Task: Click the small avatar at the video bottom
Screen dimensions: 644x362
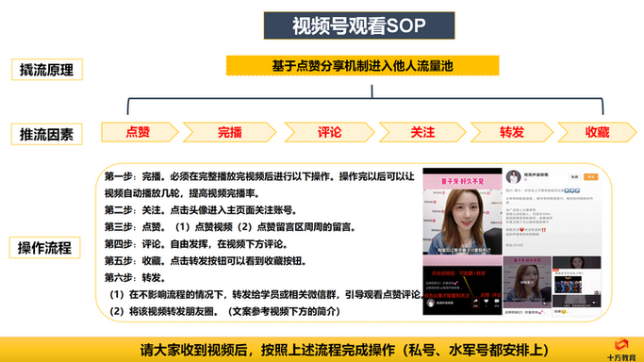Action: 430,304
